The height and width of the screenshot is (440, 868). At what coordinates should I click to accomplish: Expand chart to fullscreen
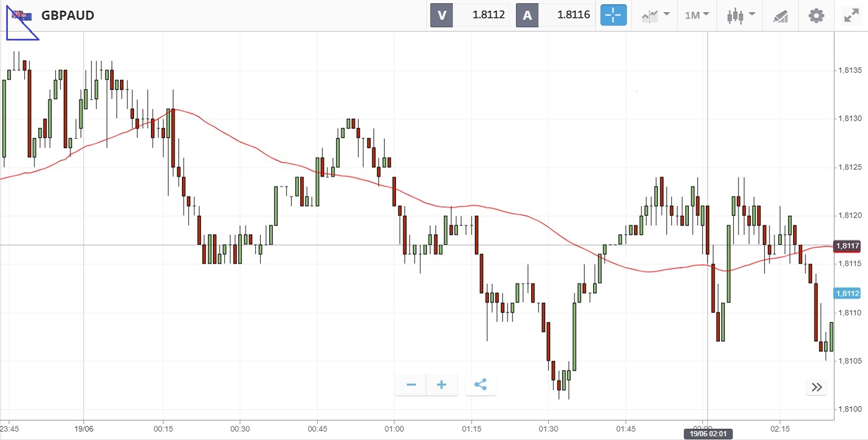point(851,15)
